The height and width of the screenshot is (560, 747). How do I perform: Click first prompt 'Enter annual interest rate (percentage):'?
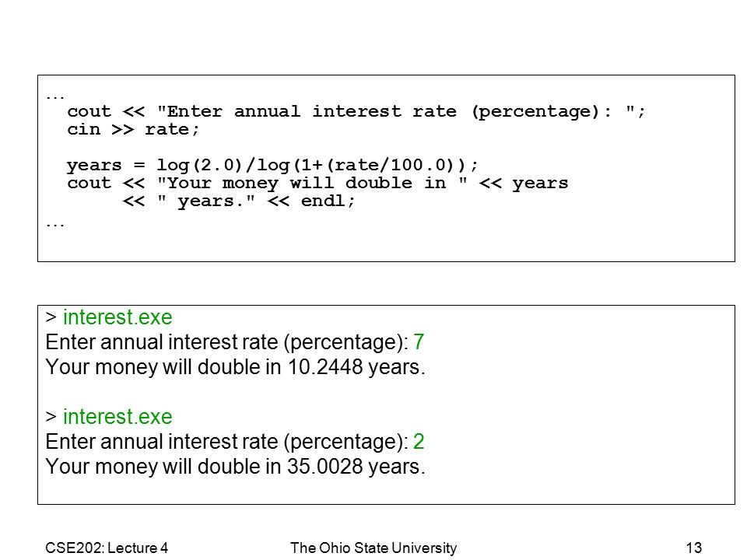(226, 342)
